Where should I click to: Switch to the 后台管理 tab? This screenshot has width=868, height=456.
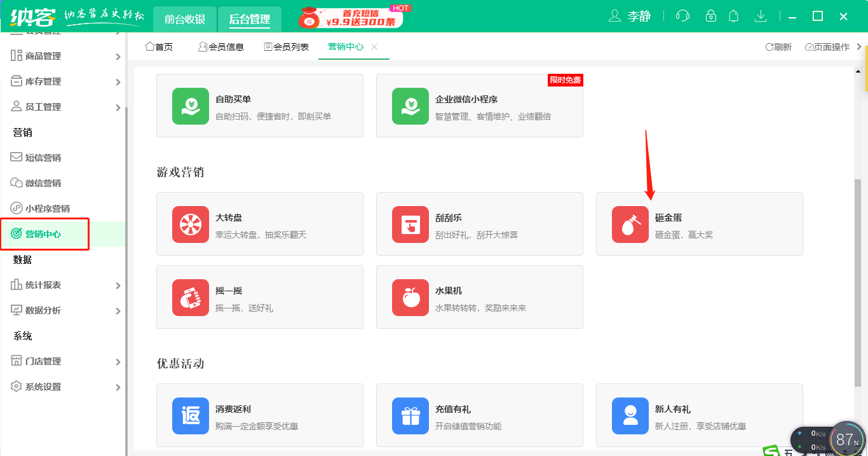pos(250,19)
